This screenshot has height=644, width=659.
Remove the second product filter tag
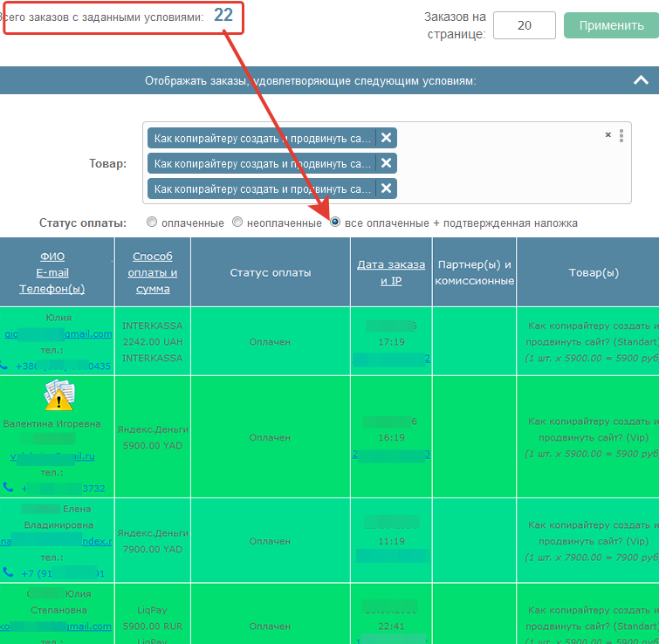click(387, 163)
